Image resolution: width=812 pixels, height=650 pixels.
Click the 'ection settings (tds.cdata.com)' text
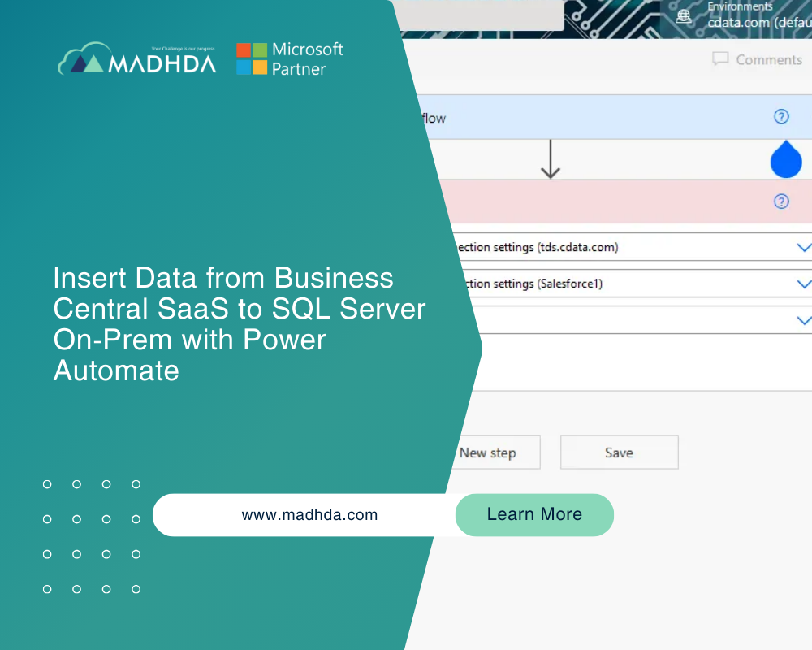[x=538, y=247]
